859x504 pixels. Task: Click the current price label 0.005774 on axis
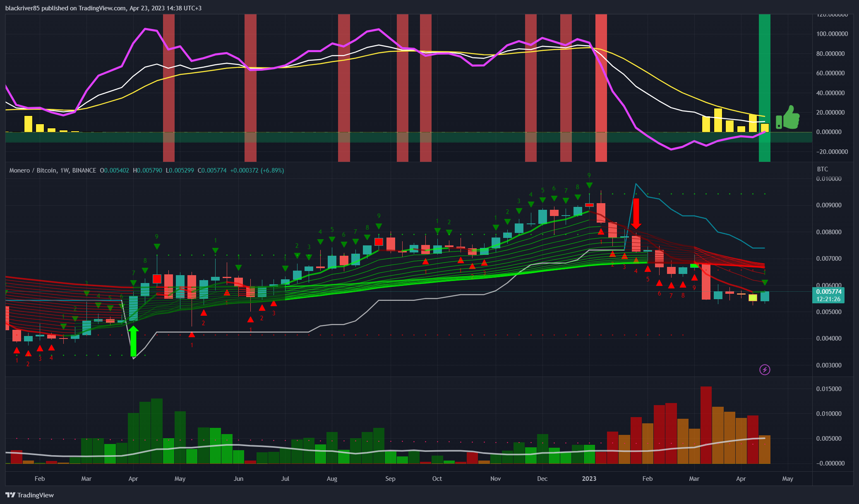click(x=829, y=292)
